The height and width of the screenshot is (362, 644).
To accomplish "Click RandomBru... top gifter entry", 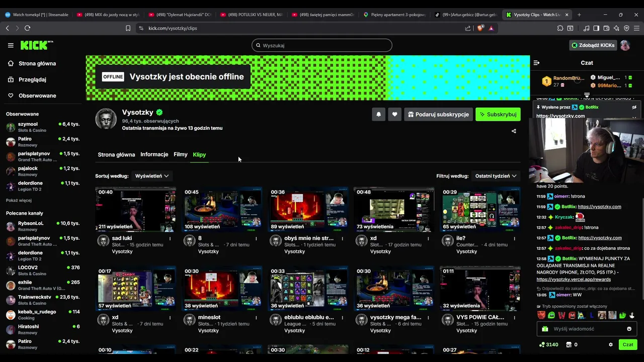I will (x=562, y=81).
